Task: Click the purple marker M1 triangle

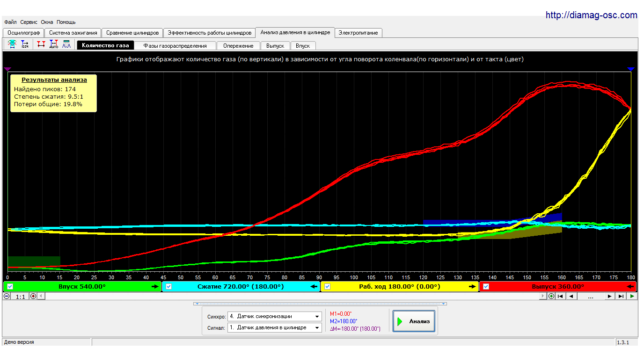Action: tap(7, 69)
